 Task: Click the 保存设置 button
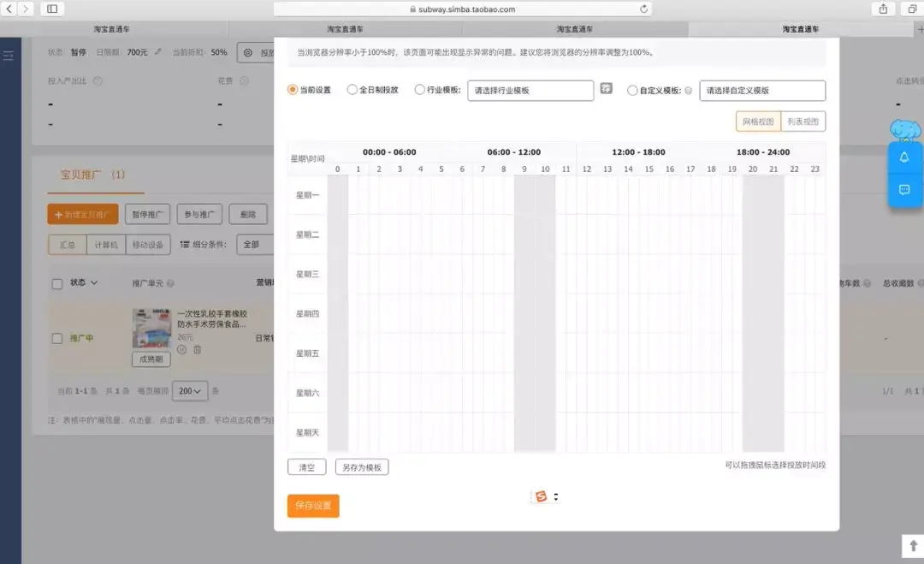(x=312, y=506)
